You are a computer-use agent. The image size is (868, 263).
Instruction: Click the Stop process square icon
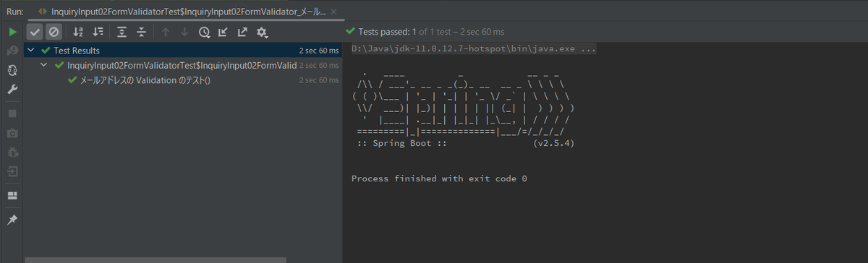12,113
